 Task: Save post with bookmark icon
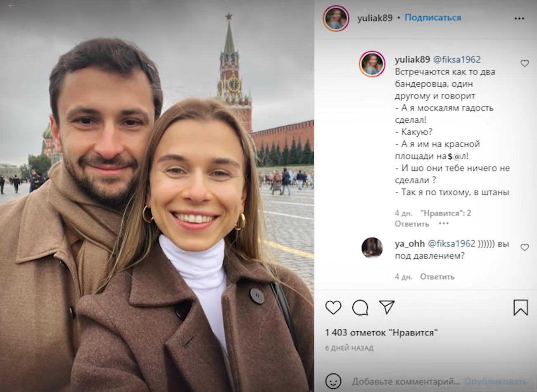pyautogui.click(x=520, y=307)
